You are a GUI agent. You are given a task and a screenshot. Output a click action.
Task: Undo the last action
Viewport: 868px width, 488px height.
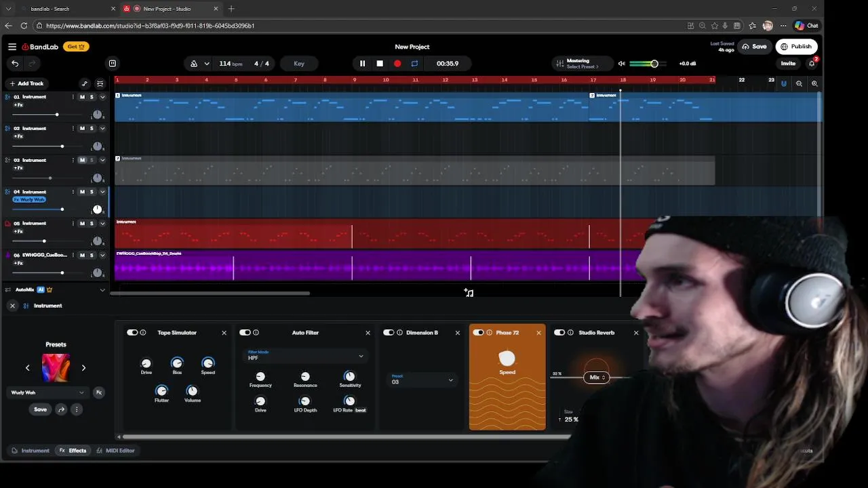[x=15, y=64]
